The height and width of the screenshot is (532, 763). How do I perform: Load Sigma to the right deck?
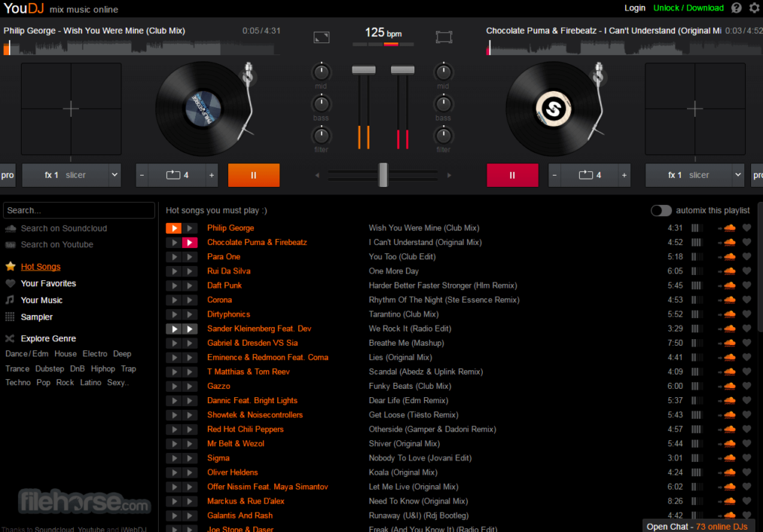(x=190, y=458)
